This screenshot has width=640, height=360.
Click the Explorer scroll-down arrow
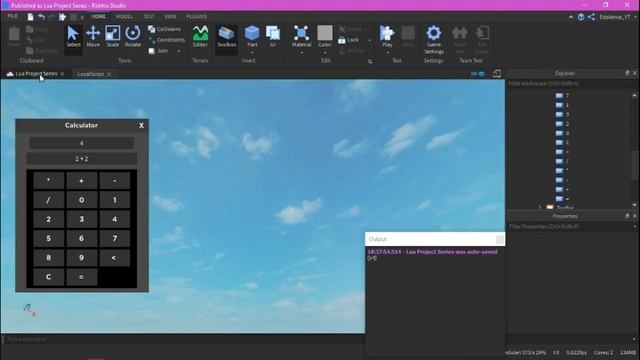click(x=635, y=205)
